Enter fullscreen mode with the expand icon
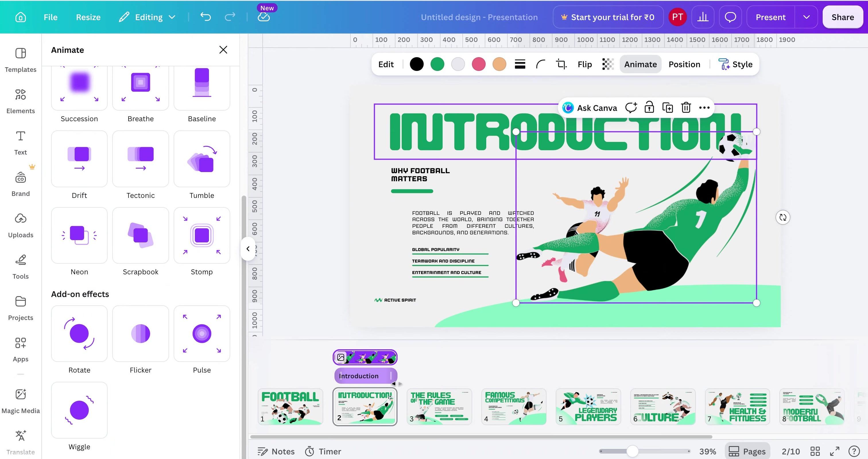Viewport: 868px width, 459px height. (834, 451)
